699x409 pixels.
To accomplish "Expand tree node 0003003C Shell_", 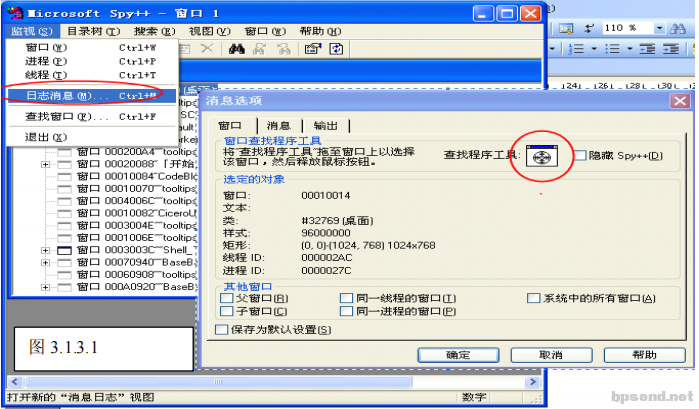I will click(x=45, y=250).
